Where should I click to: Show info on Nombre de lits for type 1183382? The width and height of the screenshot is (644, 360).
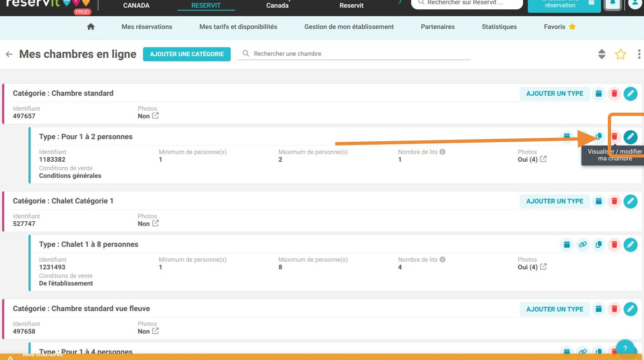pyautogui.click(x=443, y=152)
